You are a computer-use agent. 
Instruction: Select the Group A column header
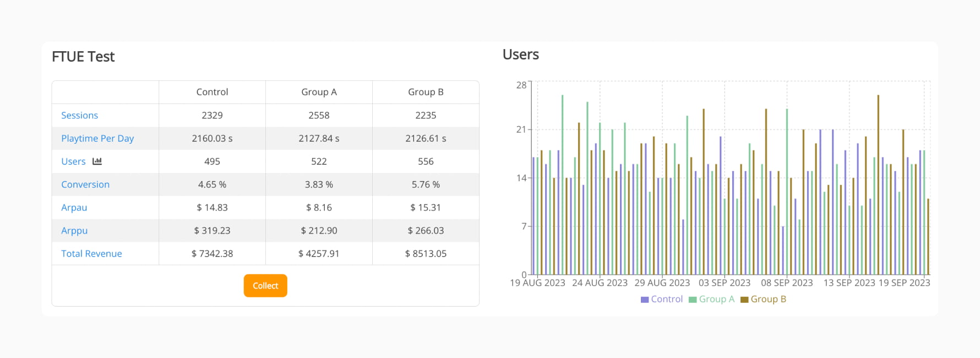click(x=319, y=92)
